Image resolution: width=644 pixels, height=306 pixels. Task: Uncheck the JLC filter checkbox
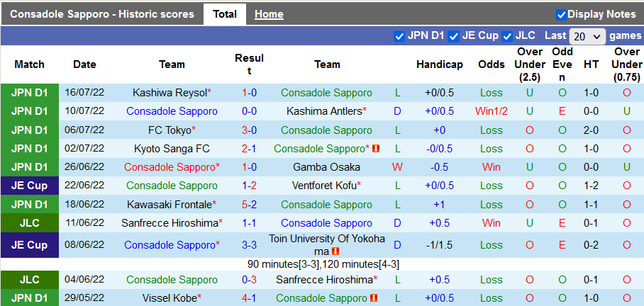point(507,36)
